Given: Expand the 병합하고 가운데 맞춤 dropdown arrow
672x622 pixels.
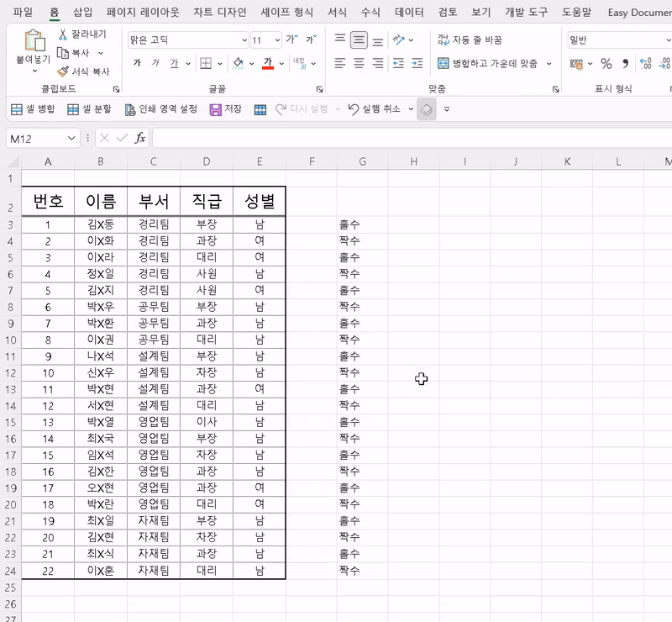Looking at the screenshot, I should tap(549, 64).
